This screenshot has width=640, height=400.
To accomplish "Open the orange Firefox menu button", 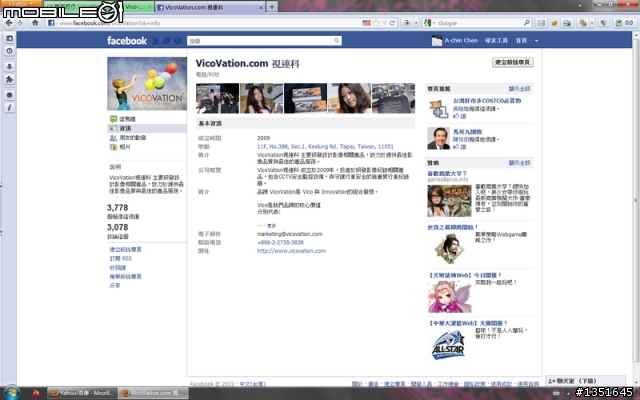I will 20,3.
